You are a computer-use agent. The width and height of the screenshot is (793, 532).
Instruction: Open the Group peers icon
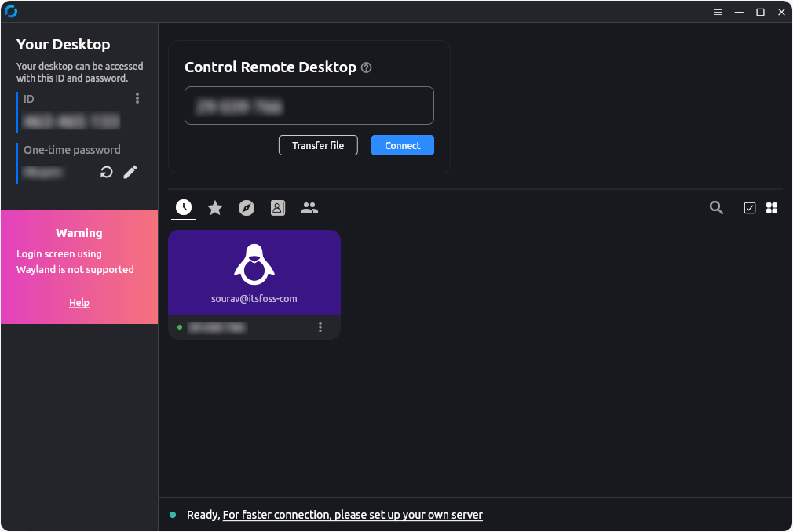pyautogui.click(x=309, y=207)
